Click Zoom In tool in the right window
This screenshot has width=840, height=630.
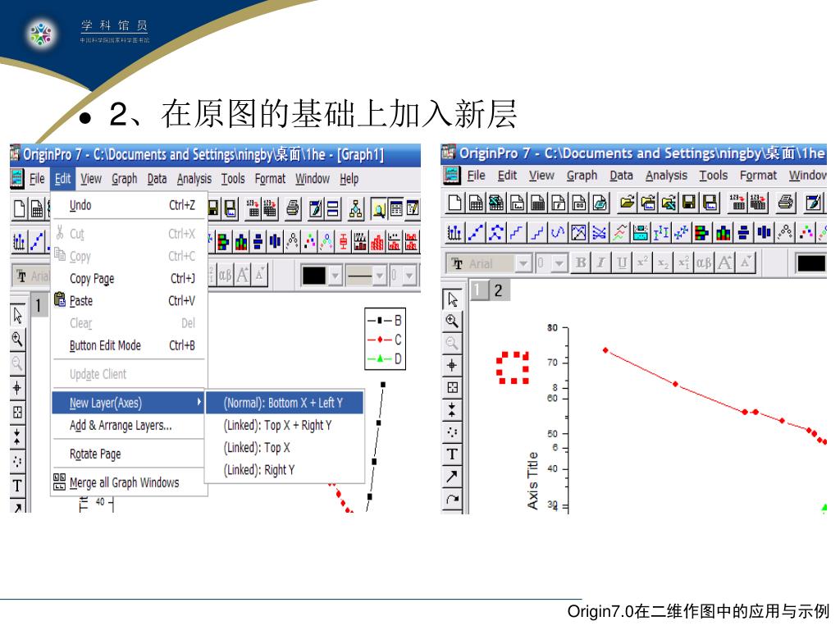[x=453, y=321]
